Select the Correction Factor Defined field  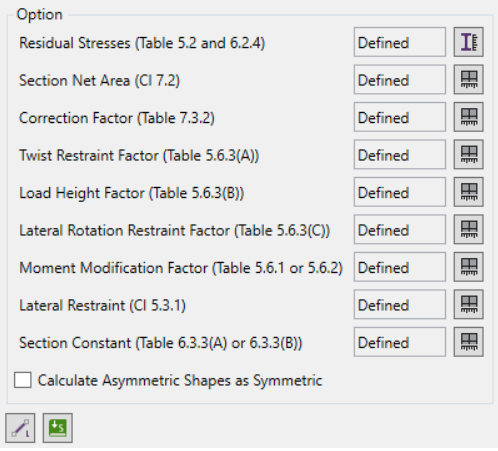(x=400, y=117)
